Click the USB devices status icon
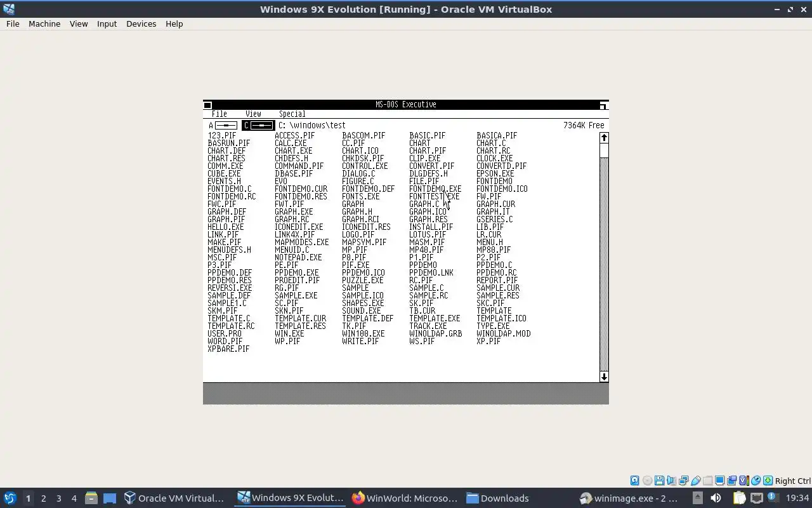Image resolution: width=812 pixels, height=508 pixels. click(x=695, y=481)
